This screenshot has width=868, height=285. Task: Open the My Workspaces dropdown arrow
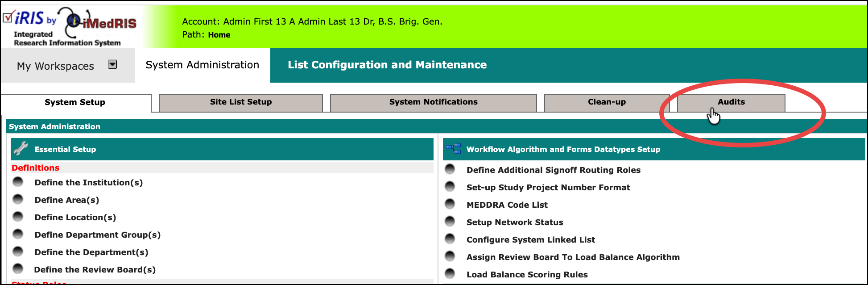click(112, 64)
